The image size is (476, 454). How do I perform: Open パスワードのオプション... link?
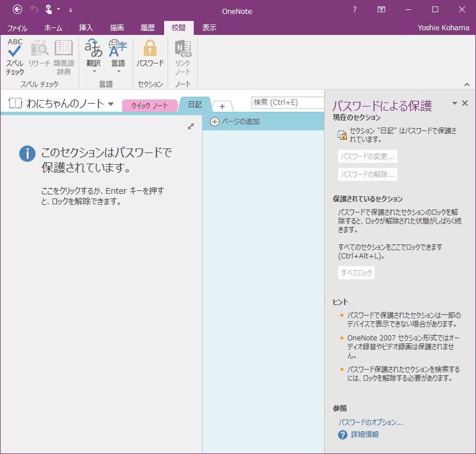pos(371,423)
